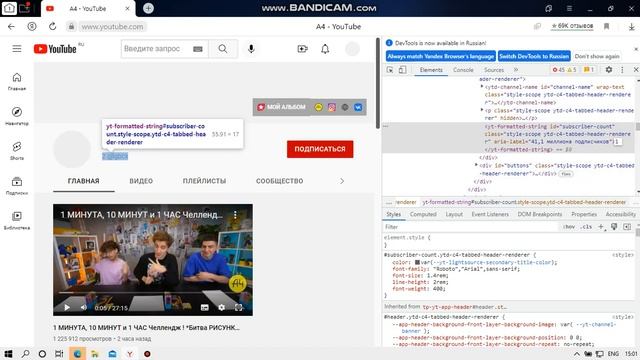Click Switch DevTools to Russian button
Screen dimensions: 640x360
[534, 56]
